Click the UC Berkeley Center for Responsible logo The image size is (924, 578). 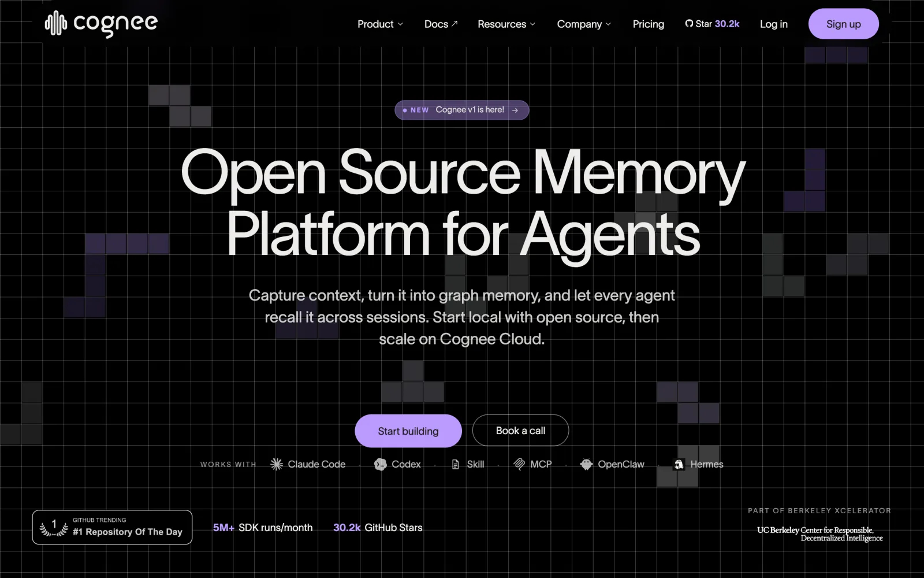point(820,534)
